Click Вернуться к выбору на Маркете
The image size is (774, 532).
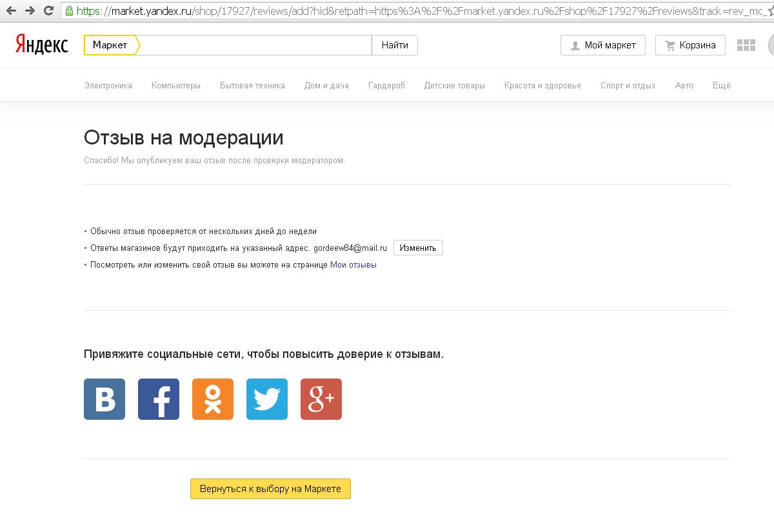tap(270, 489)
